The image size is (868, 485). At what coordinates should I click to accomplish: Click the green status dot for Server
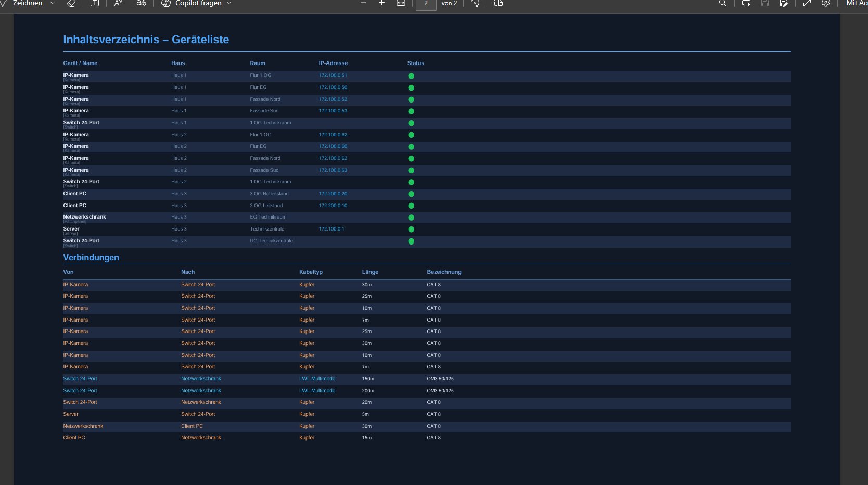tap(411, 229)
